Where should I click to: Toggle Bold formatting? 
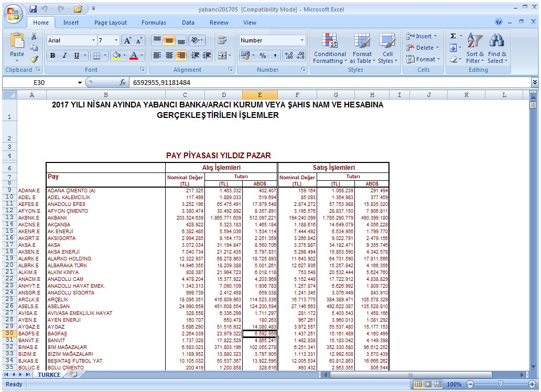click(52, 56)
